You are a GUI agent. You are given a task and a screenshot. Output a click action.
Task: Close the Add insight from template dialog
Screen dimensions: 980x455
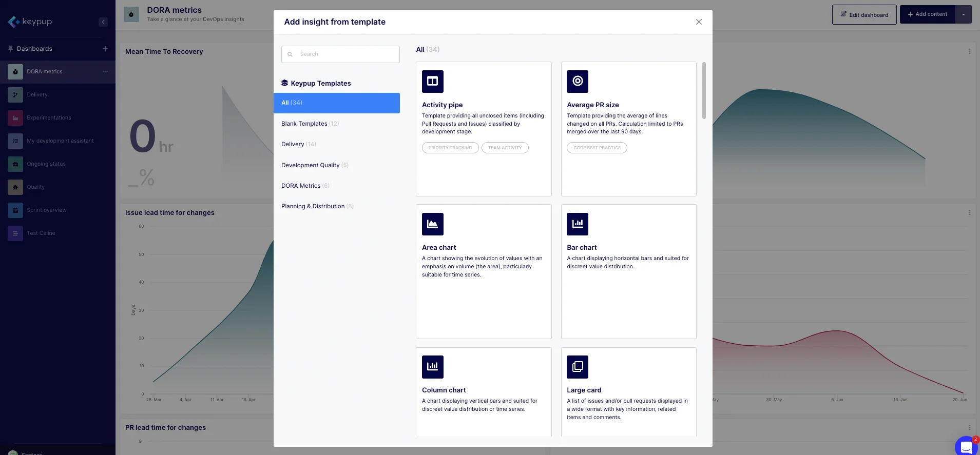pyautogui.click(x=699, y=22)
